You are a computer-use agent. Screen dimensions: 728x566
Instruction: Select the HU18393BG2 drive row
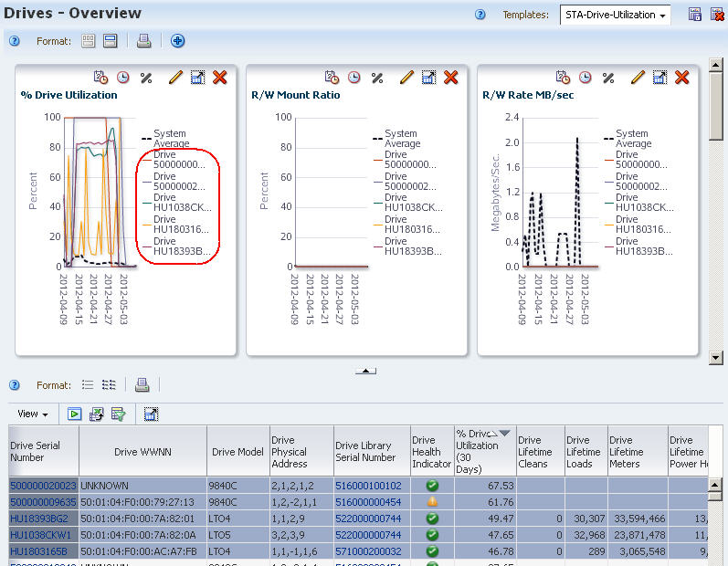pyautogui.click(x=358, y=519)
